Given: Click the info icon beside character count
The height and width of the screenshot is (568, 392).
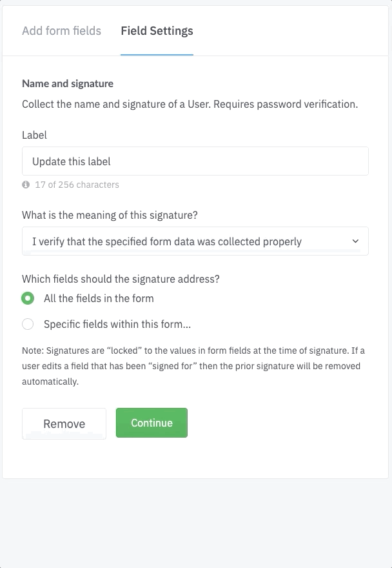Looking at the screenshot, I should tap(26, 185).
